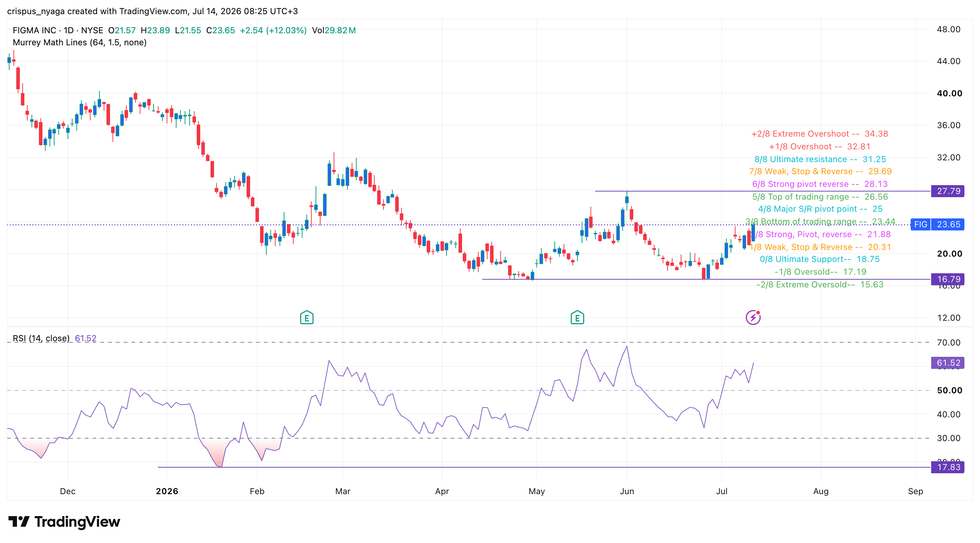Click the Mar label on time axis
Screen dimensions: 980x543
[343, 491]
